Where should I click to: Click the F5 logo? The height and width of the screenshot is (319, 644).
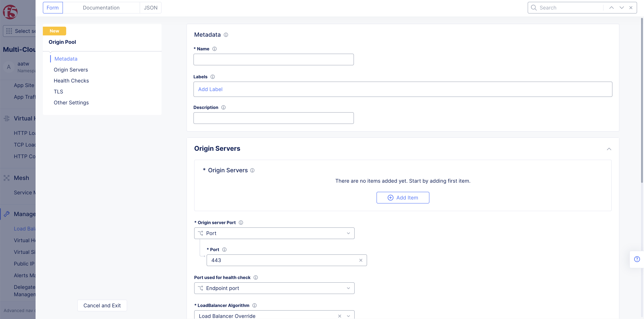pyautogui.click(x=10, y=12)
